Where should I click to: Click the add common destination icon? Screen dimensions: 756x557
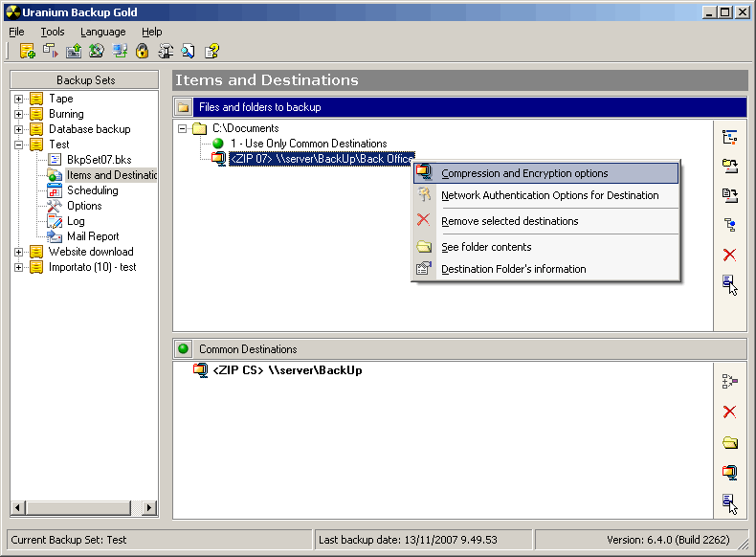[x=729, y=382]
